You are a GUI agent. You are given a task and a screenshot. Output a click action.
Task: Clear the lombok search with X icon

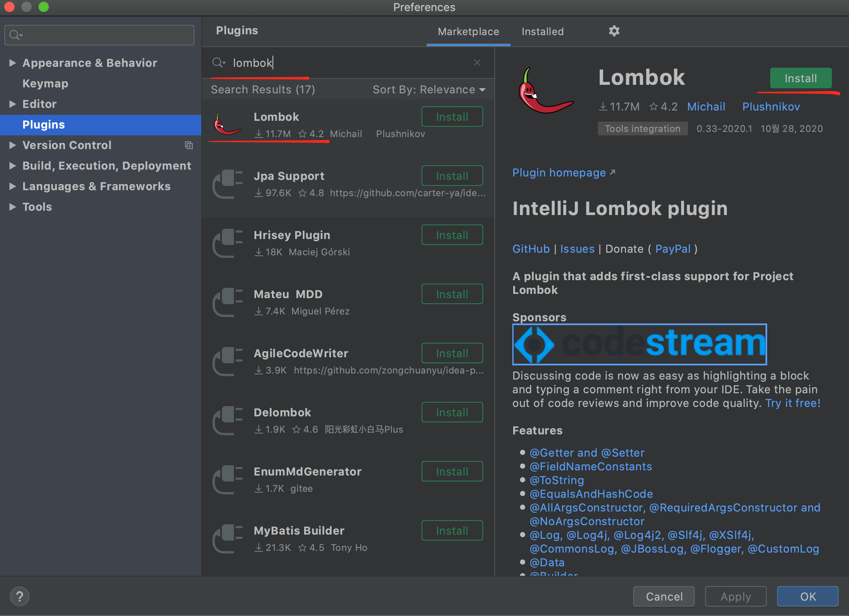coord(477,63)
